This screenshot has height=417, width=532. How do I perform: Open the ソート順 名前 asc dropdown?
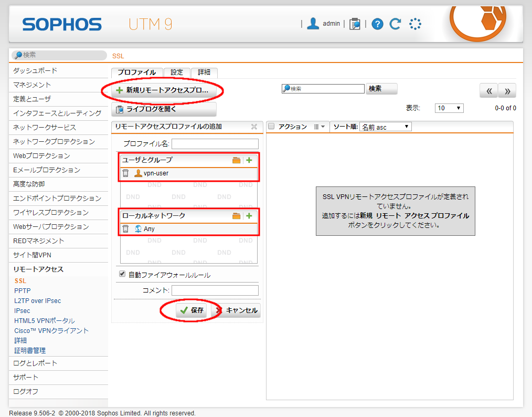[x=386, y=127]
